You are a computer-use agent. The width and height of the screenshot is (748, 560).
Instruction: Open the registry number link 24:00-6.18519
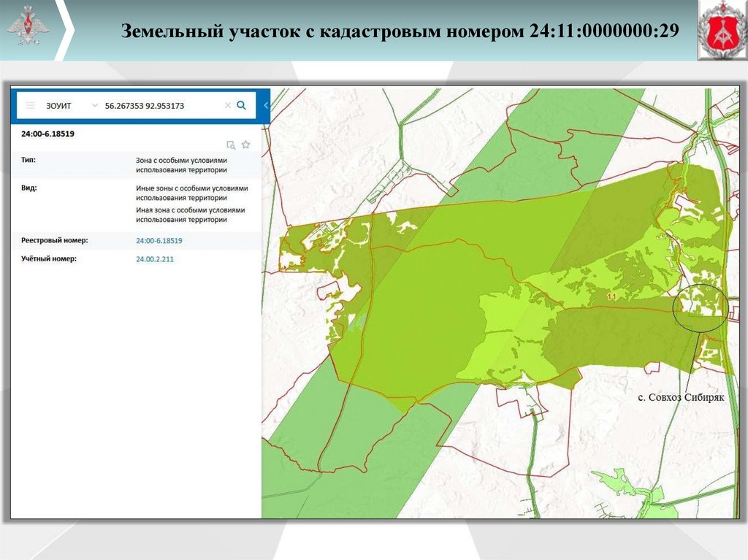[159, 240]
